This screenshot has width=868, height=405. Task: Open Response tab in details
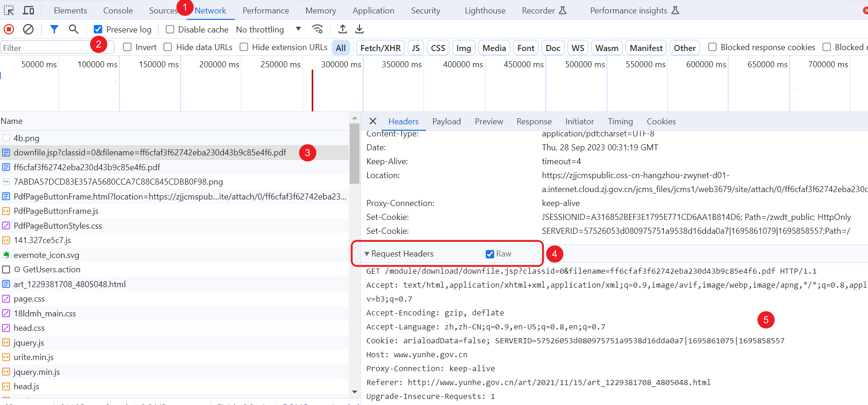534,121
